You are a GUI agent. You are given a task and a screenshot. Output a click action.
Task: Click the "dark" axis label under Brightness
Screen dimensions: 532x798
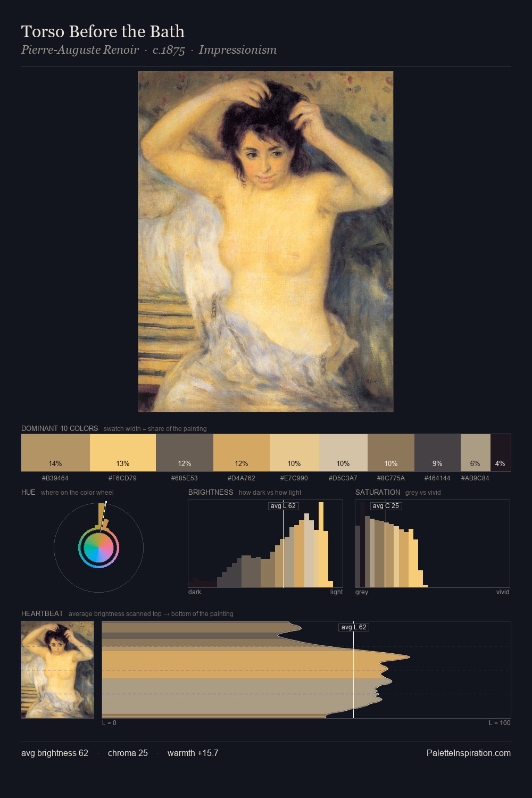point(195,592)
